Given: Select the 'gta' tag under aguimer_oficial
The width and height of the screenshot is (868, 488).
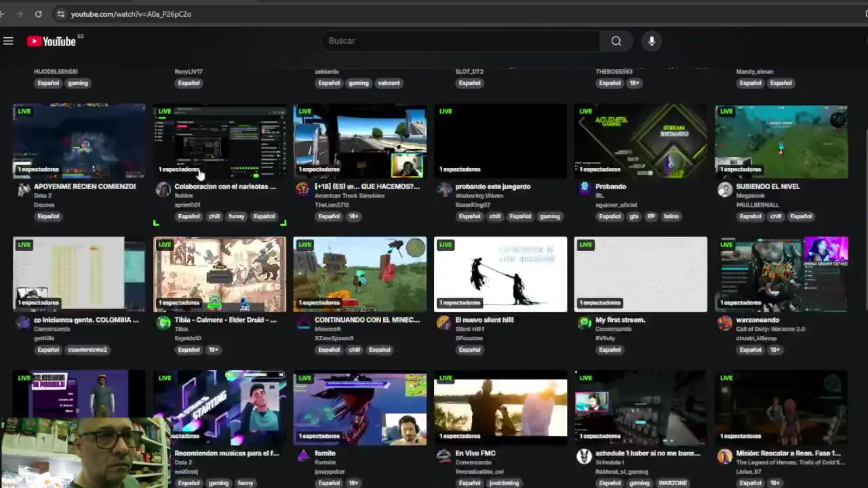Looking at the screenshot, I should point(634,217).
